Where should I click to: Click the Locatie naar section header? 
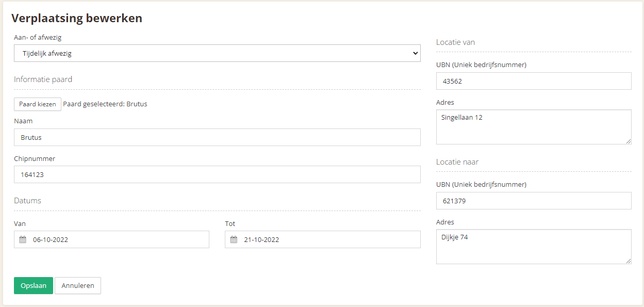click(457, 162)
